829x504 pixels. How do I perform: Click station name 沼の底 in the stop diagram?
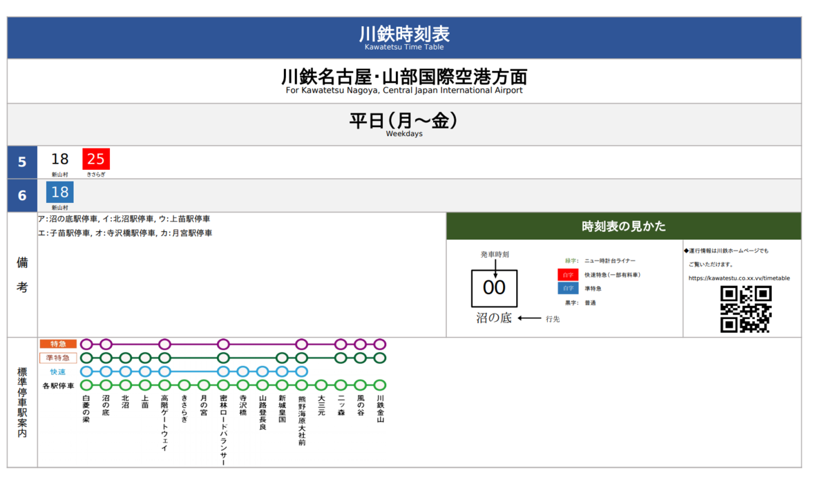pos(106,405)
